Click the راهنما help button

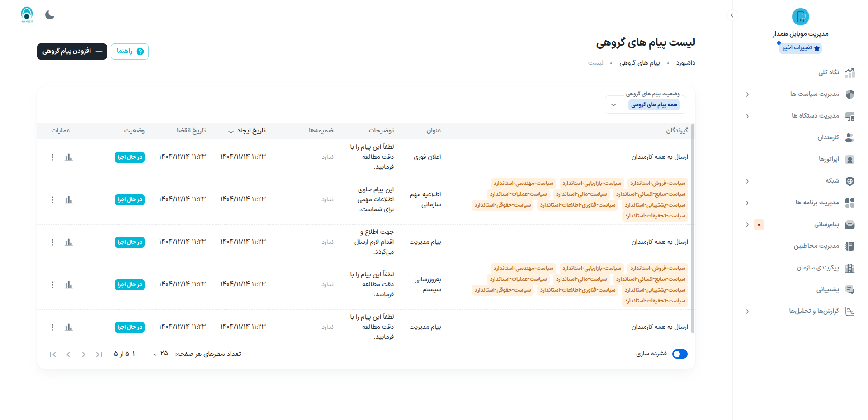click(130, 52)
